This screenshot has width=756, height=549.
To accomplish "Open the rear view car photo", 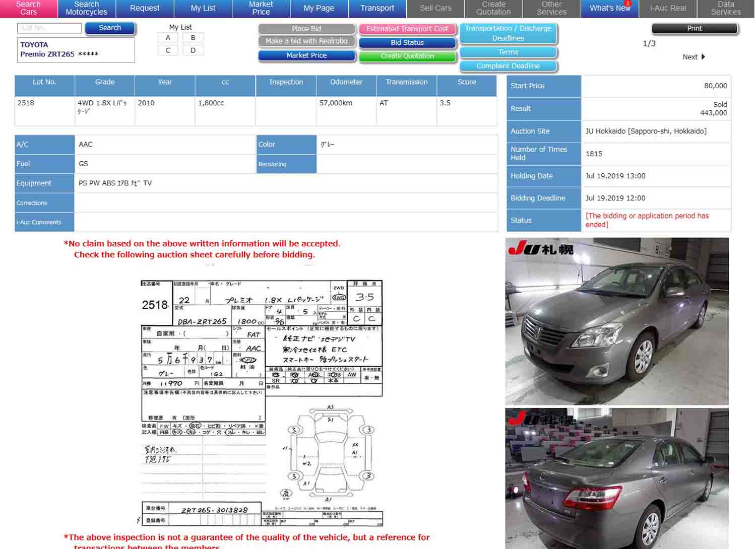I will (617, 478).
